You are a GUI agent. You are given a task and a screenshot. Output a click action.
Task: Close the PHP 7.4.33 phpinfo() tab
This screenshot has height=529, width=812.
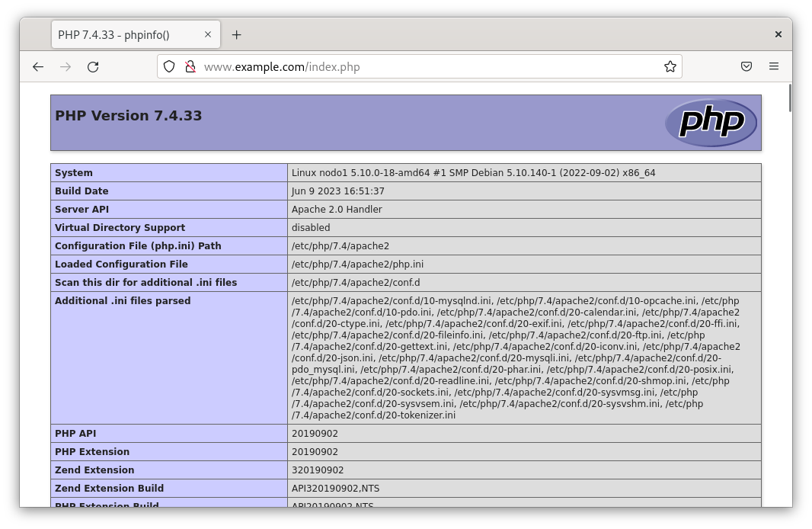tap(208, 34)
